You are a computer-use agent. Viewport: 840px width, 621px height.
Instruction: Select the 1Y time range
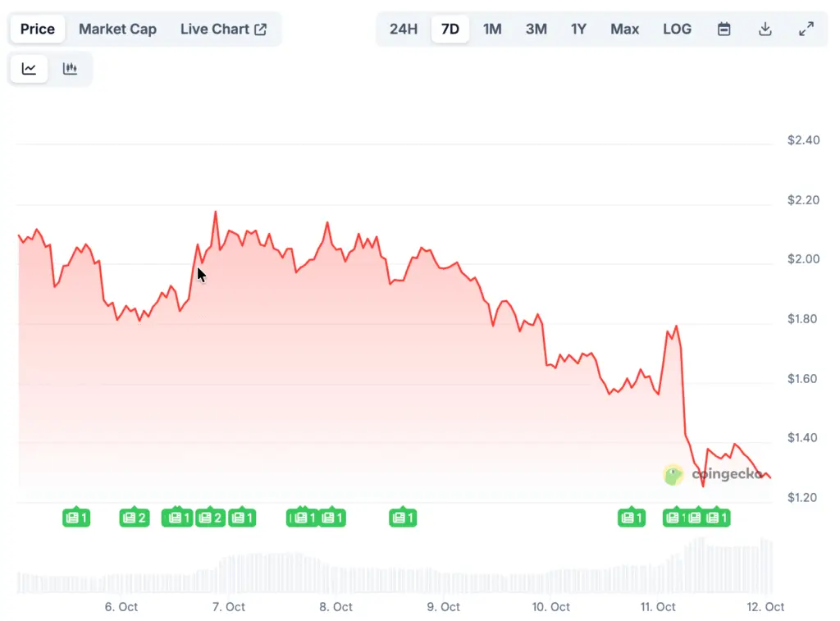point(578,30)
